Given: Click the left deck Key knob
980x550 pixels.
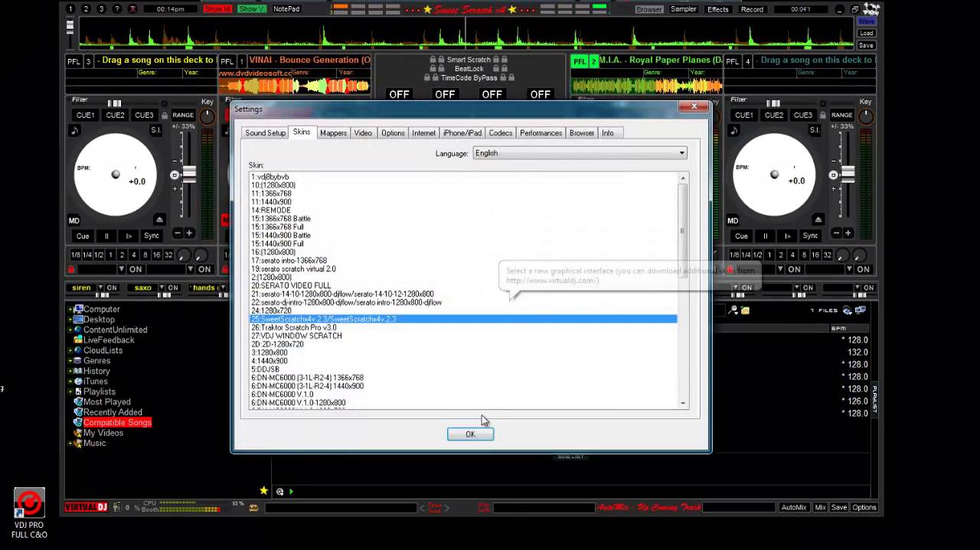Looking at the screenshot, I should coord(207,116).
